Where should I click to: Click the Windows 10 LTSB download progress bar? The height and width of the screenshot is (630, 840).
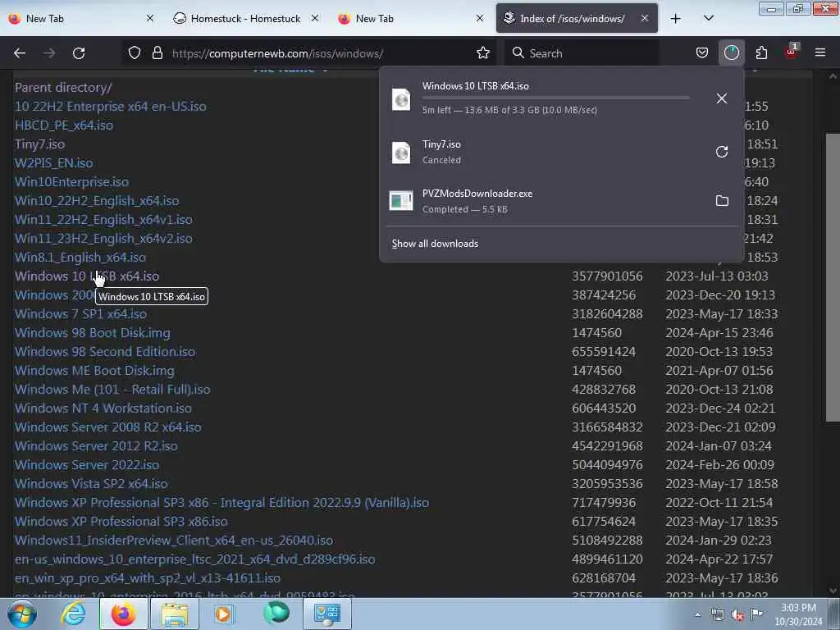(555, 98)
